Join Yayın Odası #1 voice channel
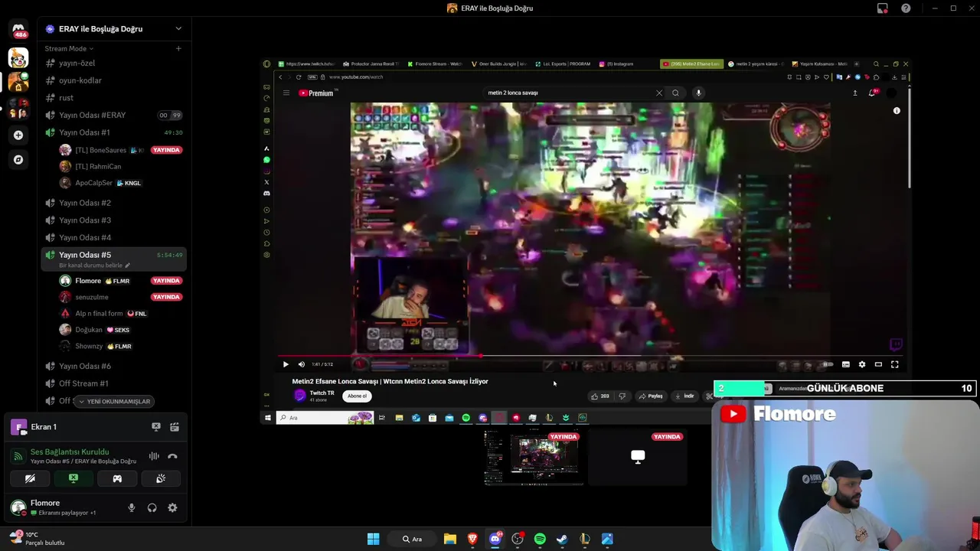 point(113,132)
